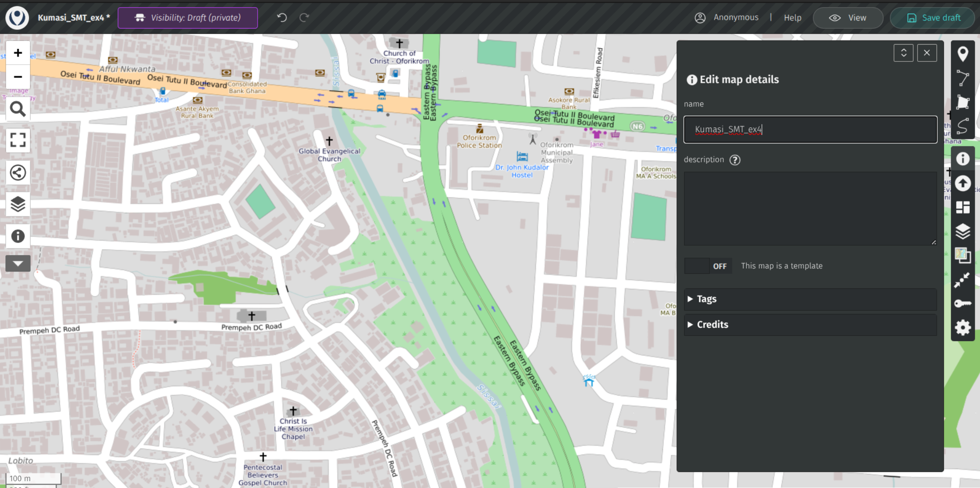Screen dimensions: 980x488
Task: Toggle fullscreen map view
Action: tap(18, 140)
